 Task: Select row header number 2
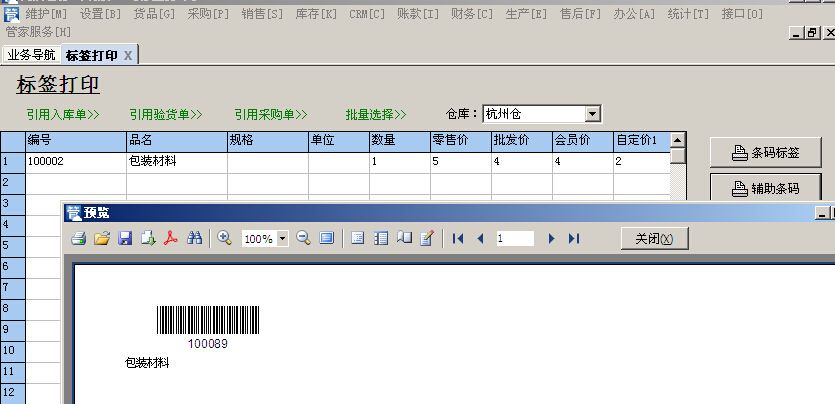pyautogui.click(x=13, y=183)
